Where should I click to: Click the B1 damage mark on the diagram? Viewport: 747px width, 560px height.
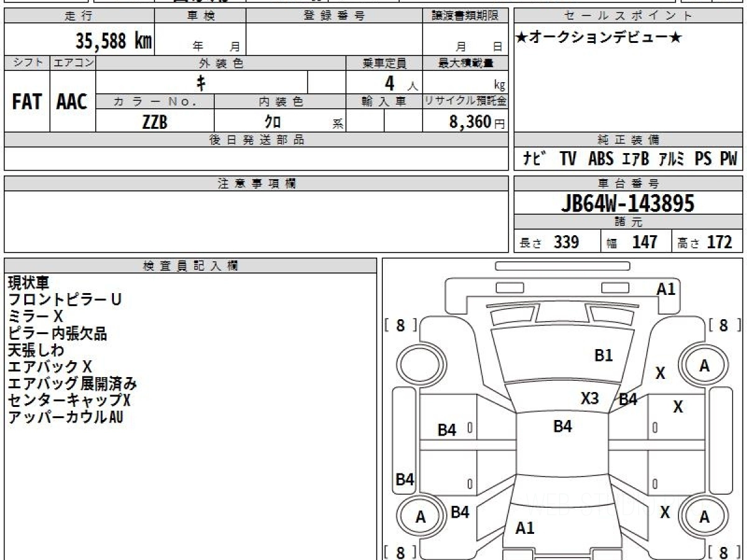point(604,355)
